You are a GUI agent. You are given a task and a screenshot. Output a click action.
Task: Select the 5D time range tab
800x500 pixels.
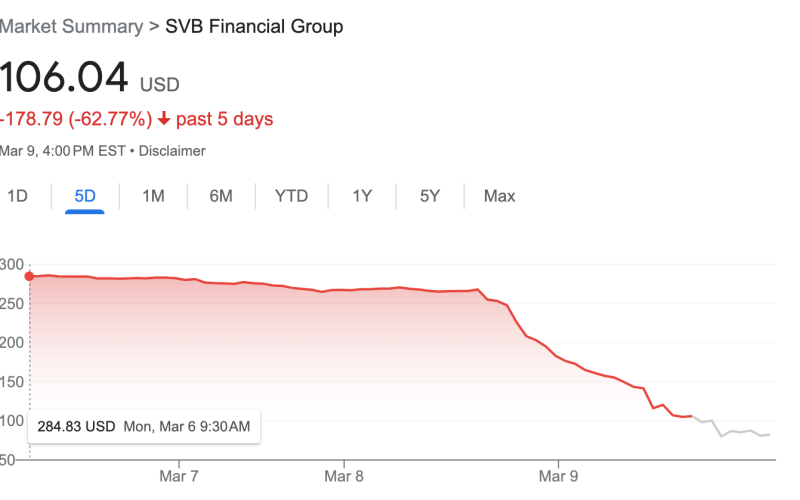85,196
